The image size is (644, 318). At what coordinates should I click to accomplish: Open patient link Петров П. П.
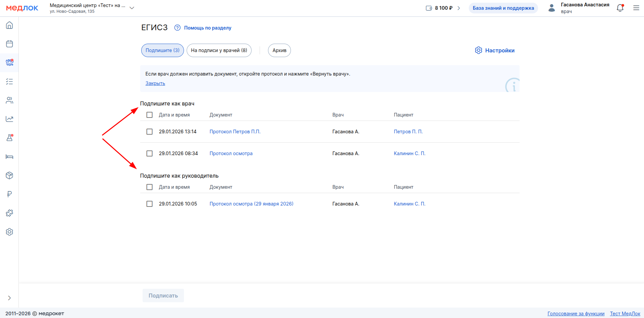[408, 132]
